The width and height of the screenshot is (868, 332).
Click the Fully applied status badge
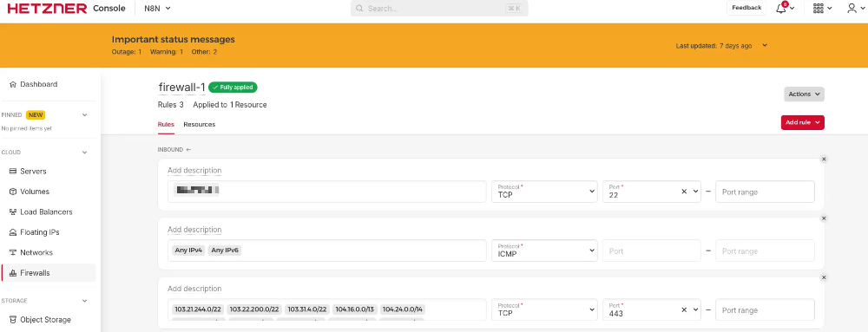(233, 88)
